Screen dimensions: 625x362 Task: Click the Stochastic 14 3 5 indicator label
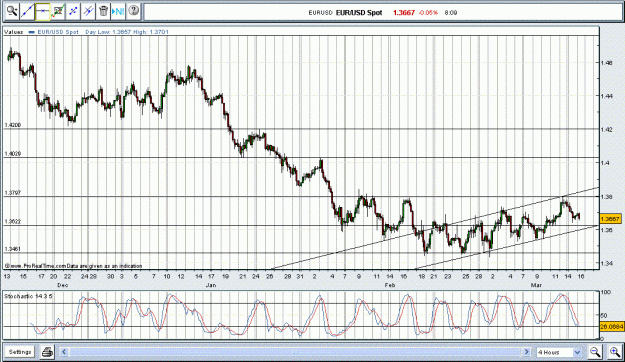pyautogui.click(x=28, y=296)
